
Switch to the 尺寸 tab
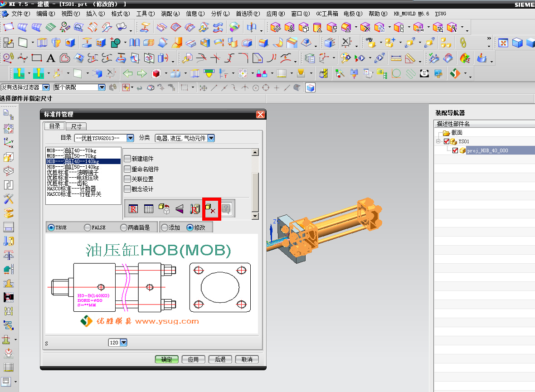click(x=76, y=126)
